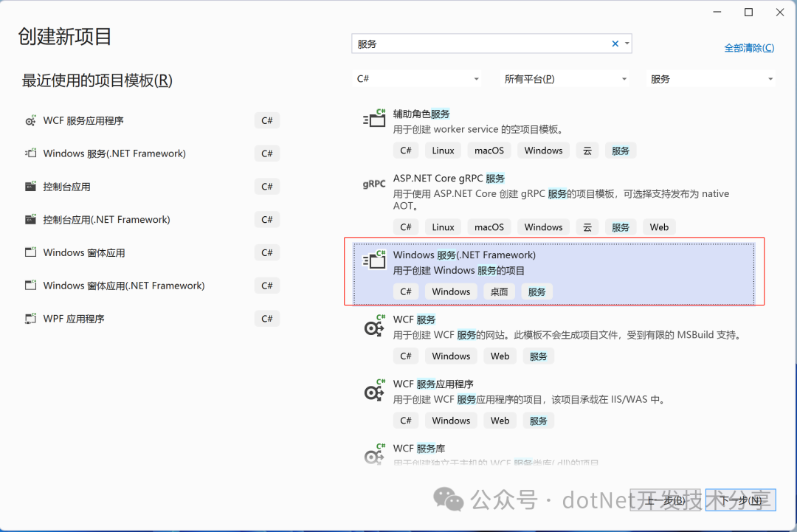Open the 服务 project type dropdown
The width and height of the screenshot is (797, 532).
tap(711, 79)
